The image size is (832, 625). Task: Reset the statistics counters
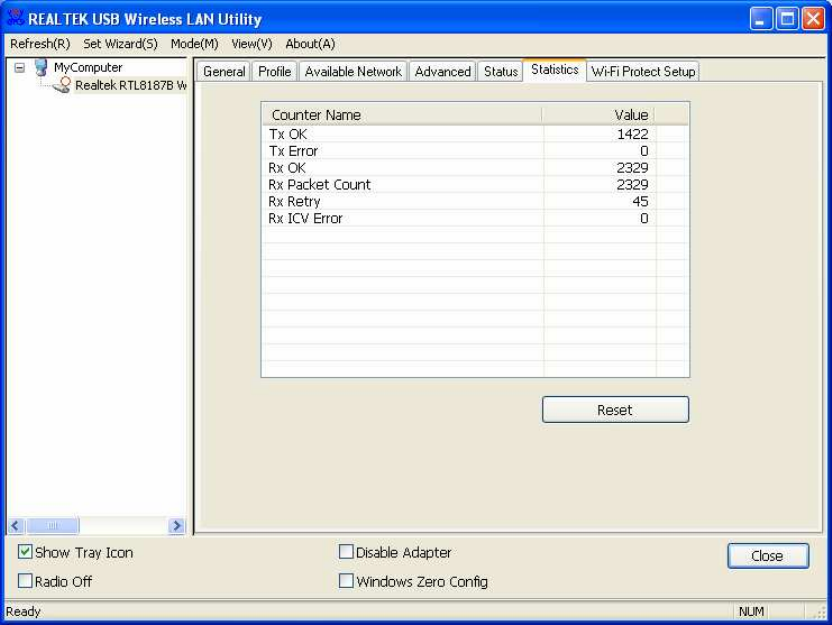[x=616, y=410]
